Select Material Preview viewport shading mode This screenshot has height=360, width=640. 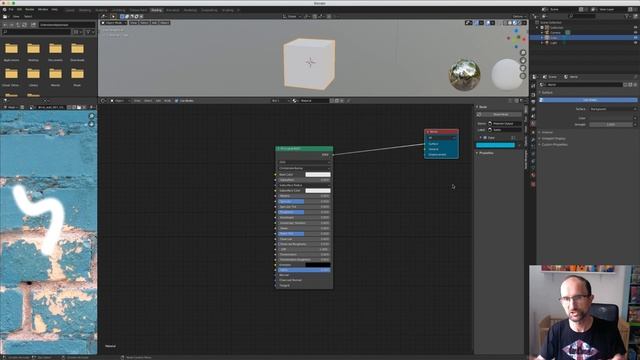[x=515, y=23]
